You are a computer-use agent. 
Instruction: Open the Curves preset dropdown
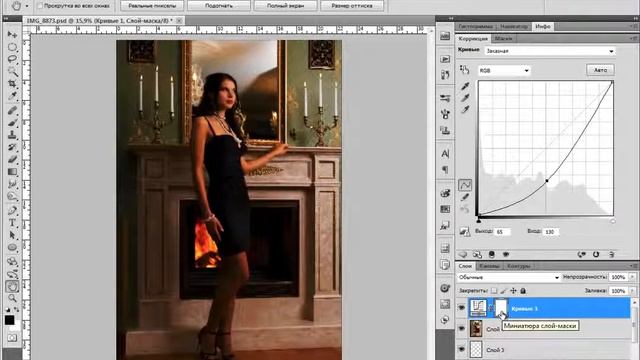550,51
